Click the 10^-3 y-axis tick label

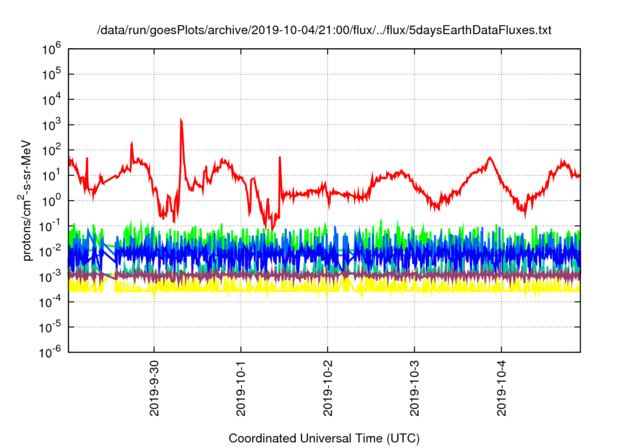click(x=50, y=276)
